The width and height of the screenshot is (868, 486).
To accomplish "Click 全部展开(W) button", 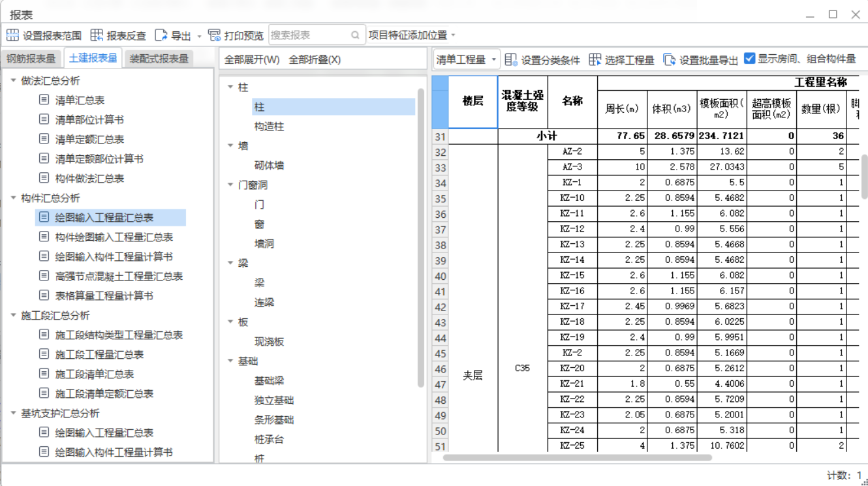I will [x=252, y=59].
